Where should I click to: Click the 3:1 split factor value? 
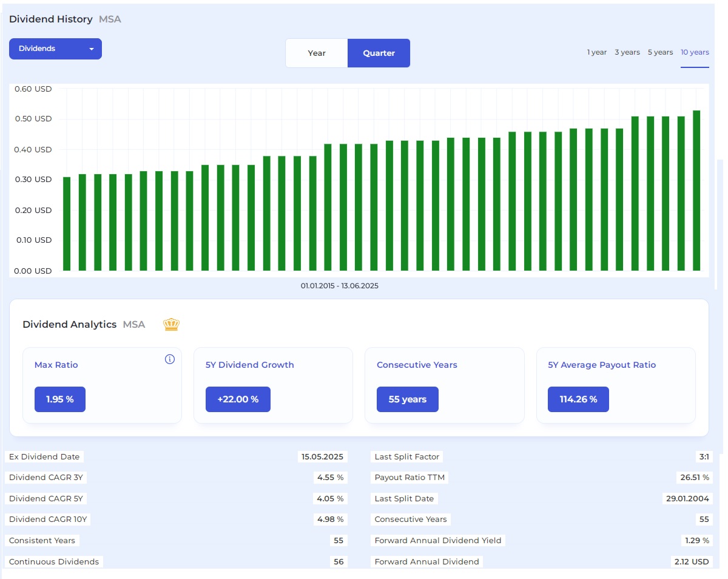pos(703,456)
